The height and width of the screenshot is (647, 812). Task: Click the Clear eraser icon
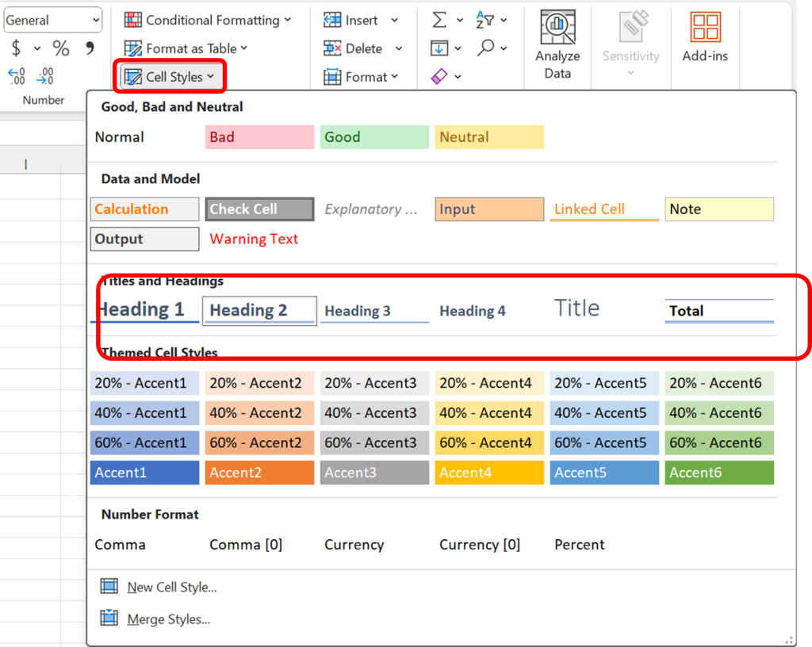[x=439, y=77]
